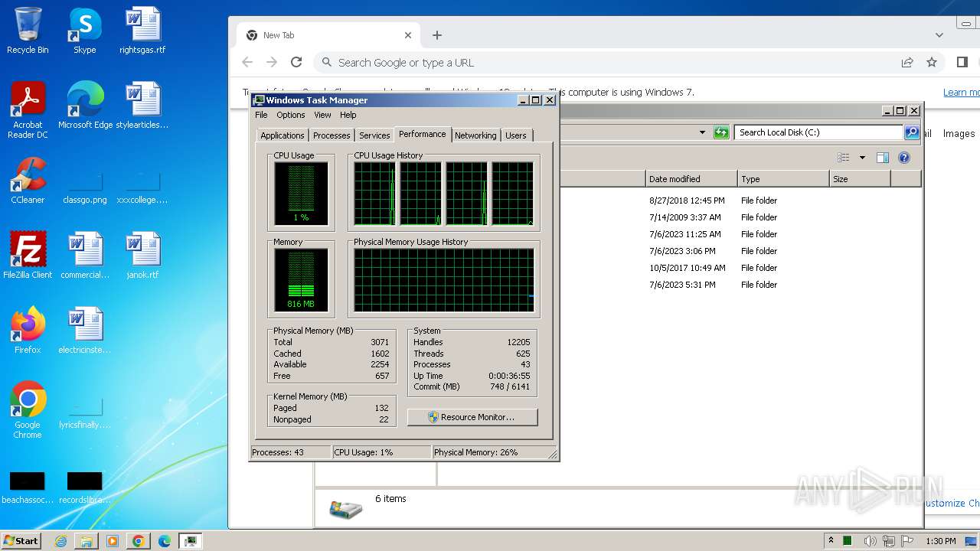This screenshot has height=551, width=980.
Task: Click Action Center flag tray icon
Action: coord(906,541)
